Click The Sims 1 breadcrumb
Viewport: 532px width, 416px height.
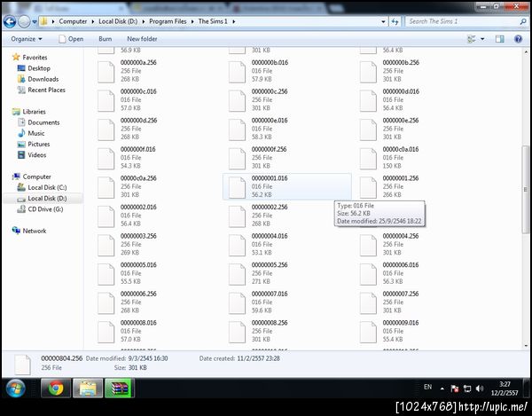tap(213, 21)
